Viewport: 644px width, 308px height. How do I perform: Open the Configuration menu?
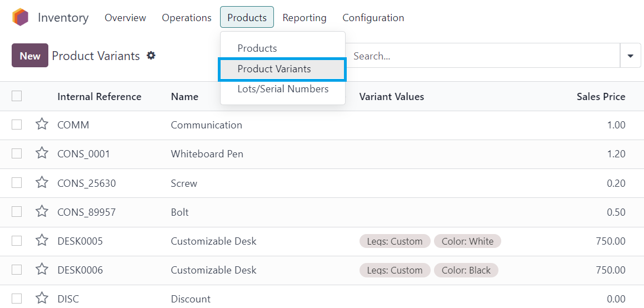point(373,18)
